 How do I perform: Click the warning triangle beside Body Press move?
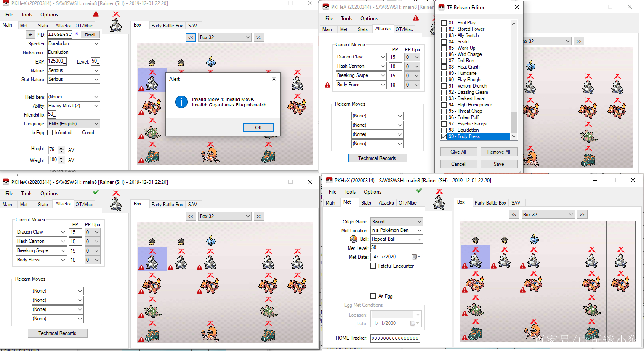point(327,85)
